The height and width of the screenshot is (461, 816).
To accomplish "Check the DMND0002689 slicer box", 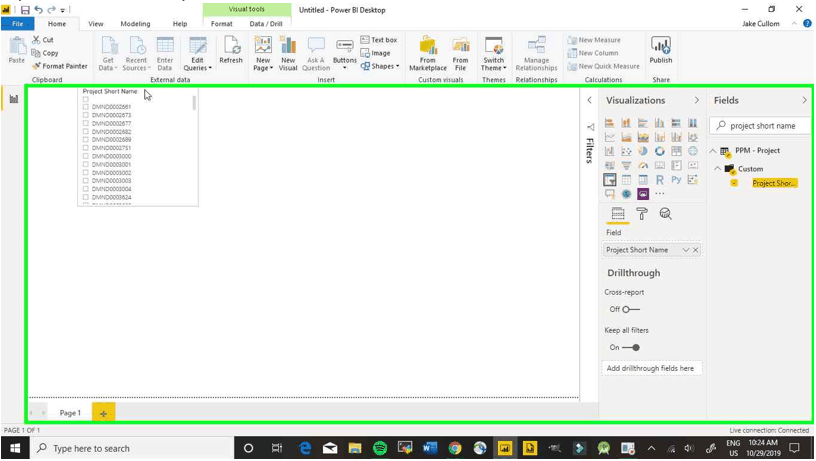I will click(86, 139).
